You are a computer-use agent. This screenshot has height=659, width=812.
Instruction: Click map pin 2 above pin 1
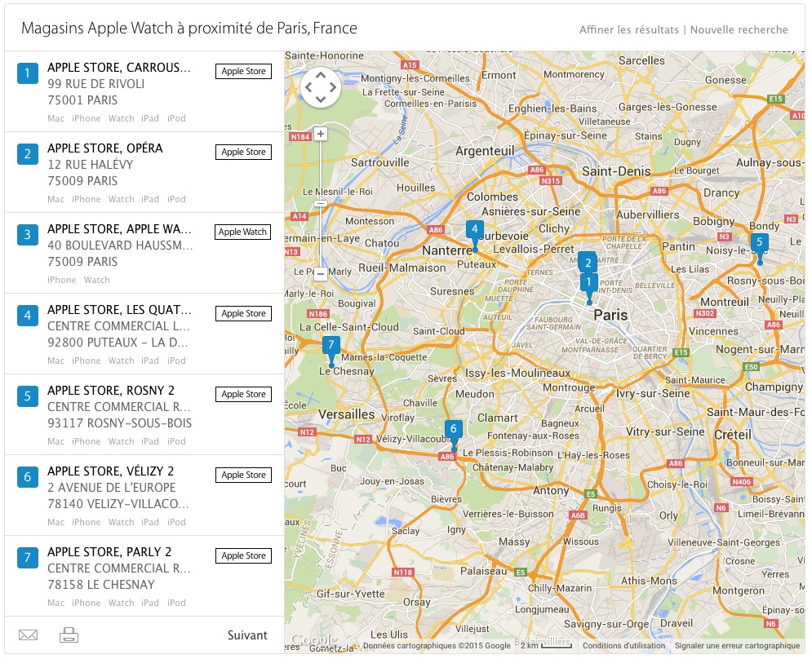(x=588, y=262)
